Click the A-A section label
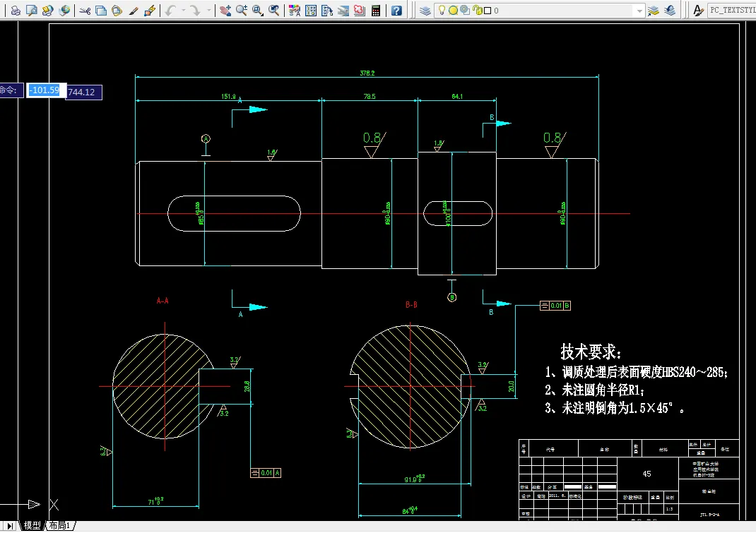756x533 pixels. 163,301
